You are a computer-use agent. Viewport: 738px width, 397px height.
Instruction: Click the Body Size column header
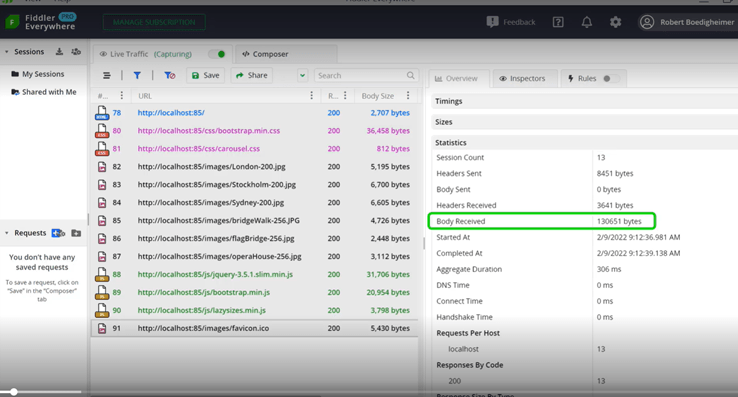(x=377, y=96)
